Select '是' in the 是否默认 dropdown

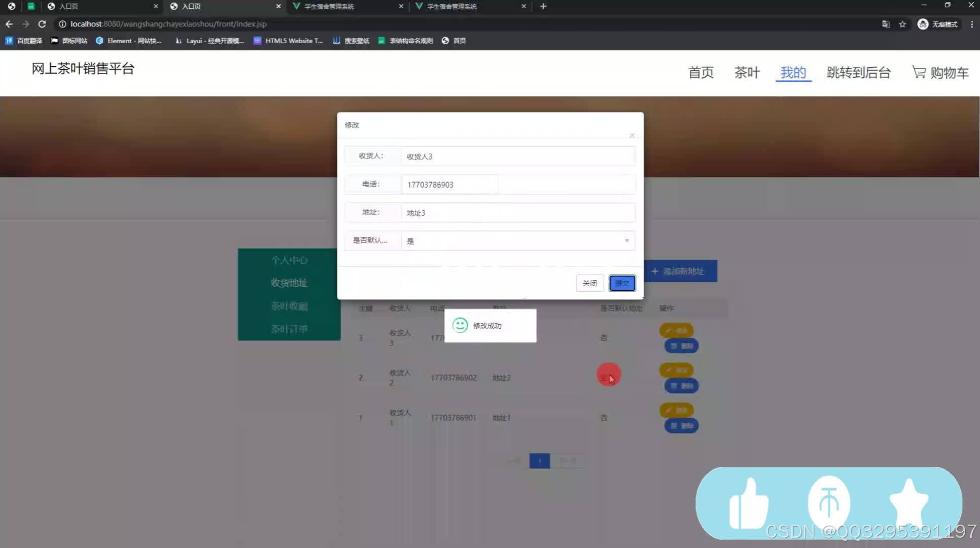coord(515,241)
